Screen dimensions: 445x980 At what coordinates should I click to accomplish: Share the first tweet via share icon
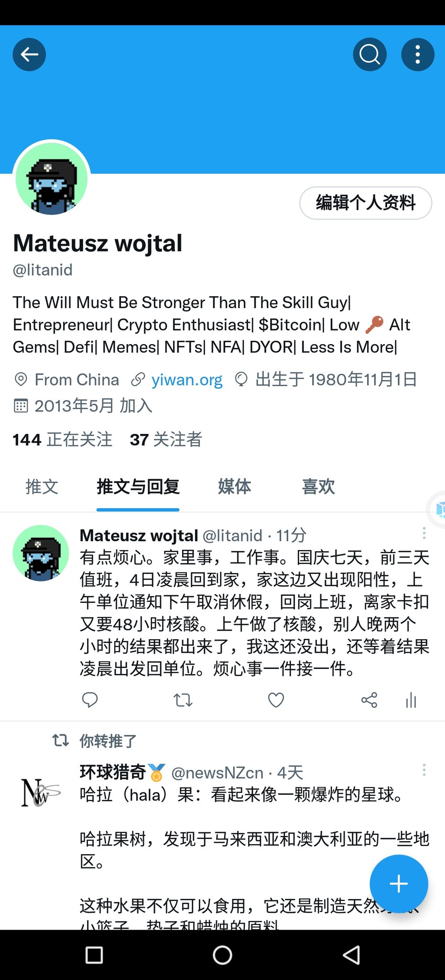[369, 700]
